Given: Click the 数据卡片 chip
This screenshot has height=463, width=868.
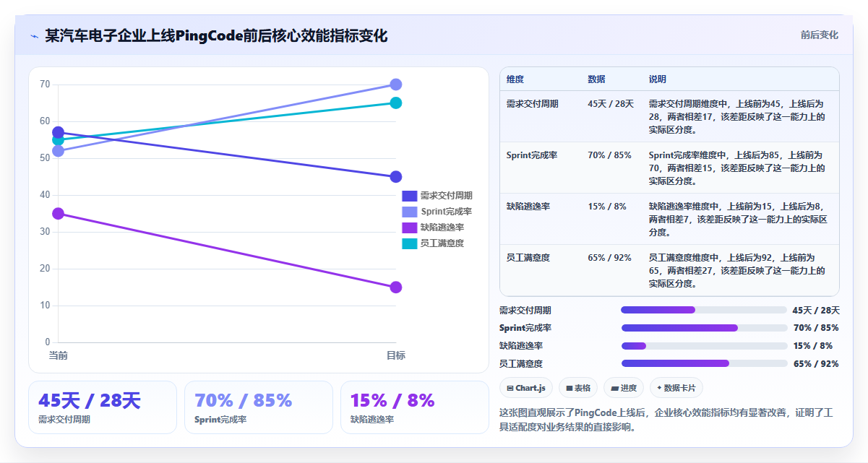Looking at the screenshot, I should pos(676,388).
